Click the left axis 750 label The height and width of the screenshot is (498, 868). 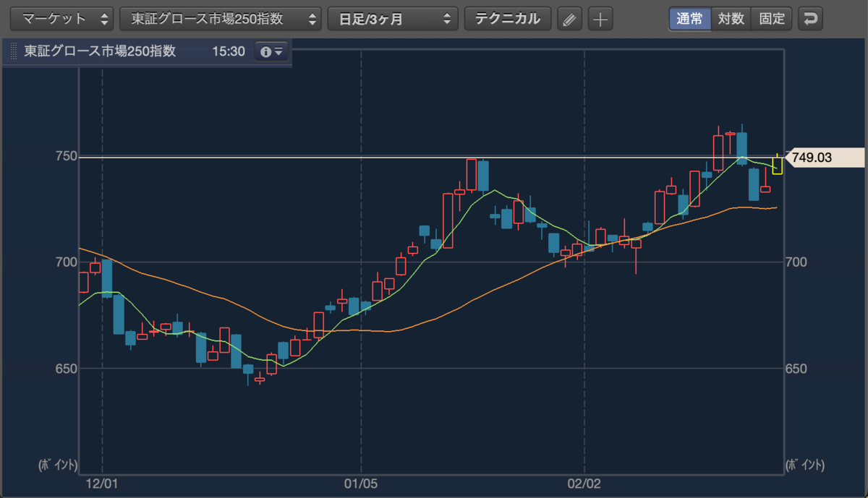tap(67, 157)
